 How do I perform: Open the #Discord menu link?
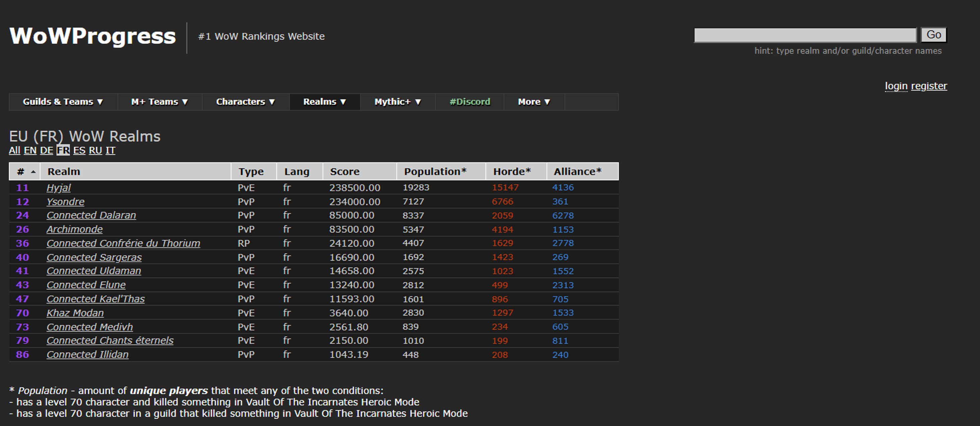[x=470, y=102]
